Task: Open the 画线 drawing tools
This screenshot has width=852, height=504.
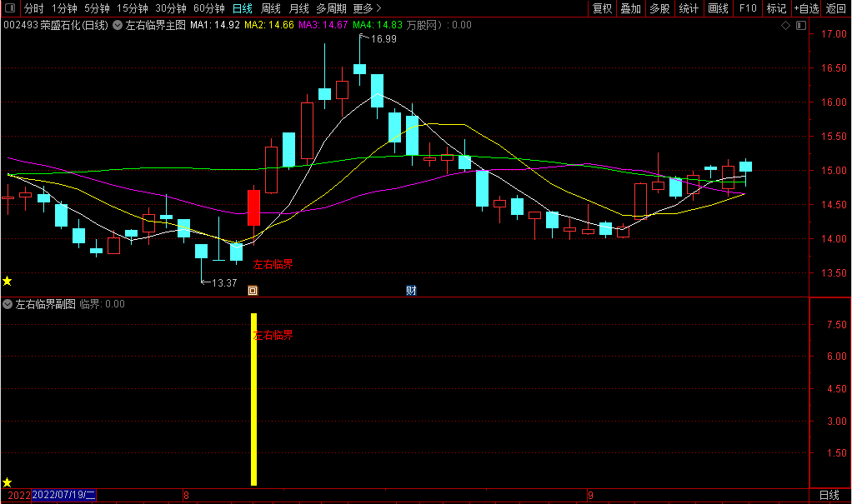Action: (718, 8)
